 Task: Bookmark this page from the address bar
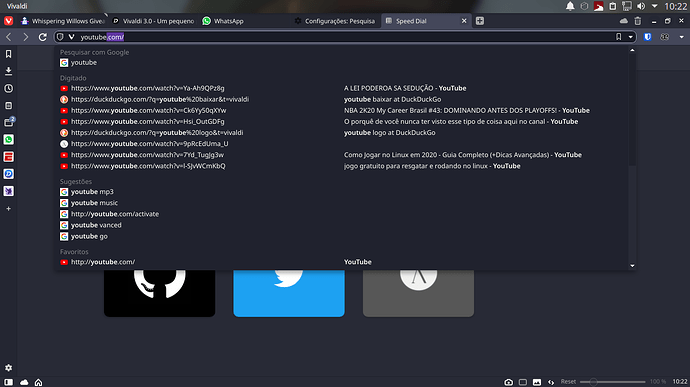point(618,37)
